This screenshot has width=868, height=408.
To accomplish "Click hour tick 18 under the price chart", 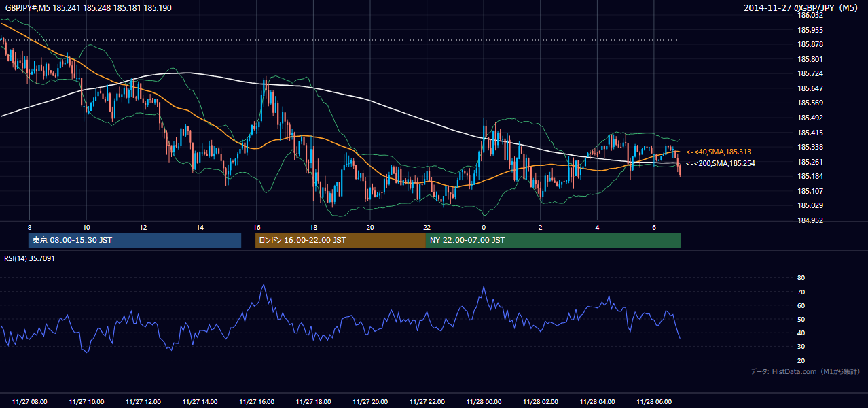I will (313, 226).
